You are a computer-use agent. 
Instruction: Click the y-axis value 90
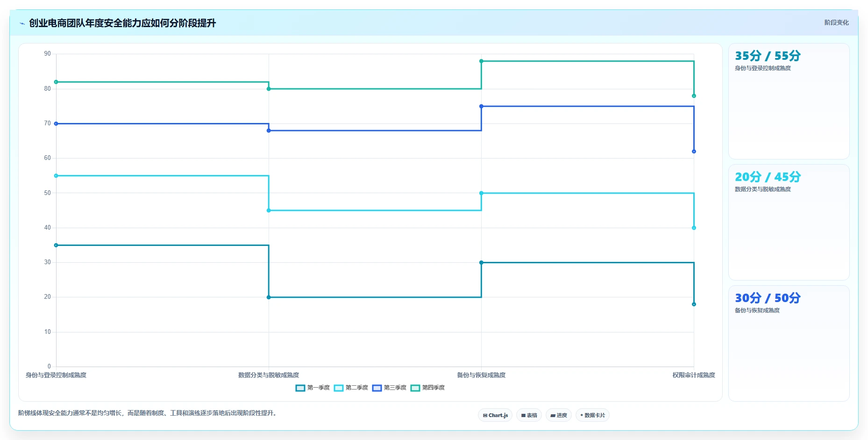tap(48, 54)
